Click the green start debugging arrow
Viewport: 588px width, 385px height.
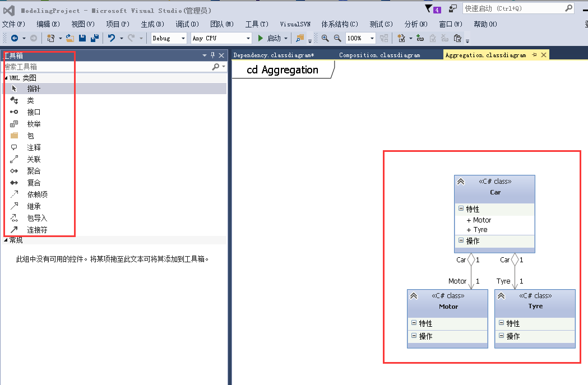260,38
